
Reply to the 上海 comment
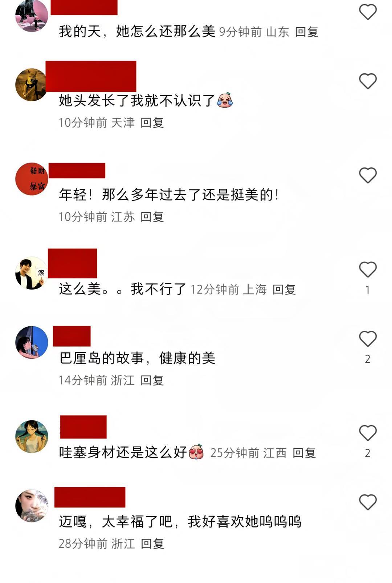(x=284, y=289)
